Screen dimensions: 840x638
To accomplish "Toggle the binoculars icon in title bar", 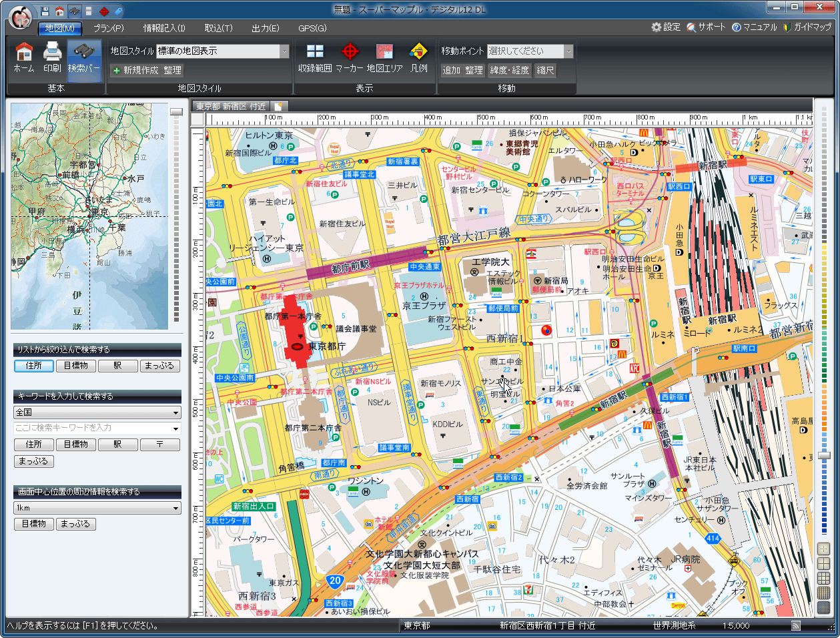I will (75, 11).
